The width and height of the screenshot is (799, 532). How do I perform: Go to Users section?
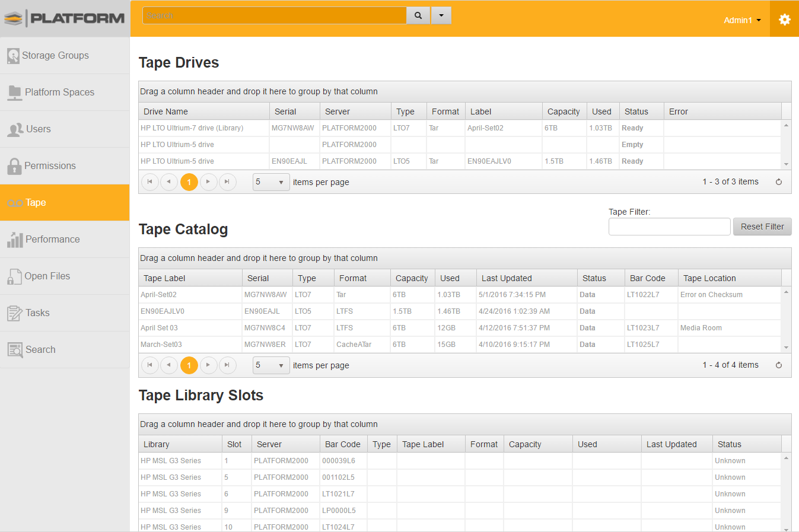tap(65, 129)
